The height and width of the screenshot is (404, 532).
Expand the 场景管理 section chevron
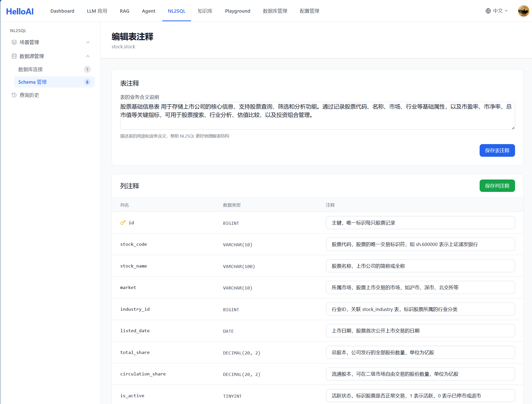[88, 42]
